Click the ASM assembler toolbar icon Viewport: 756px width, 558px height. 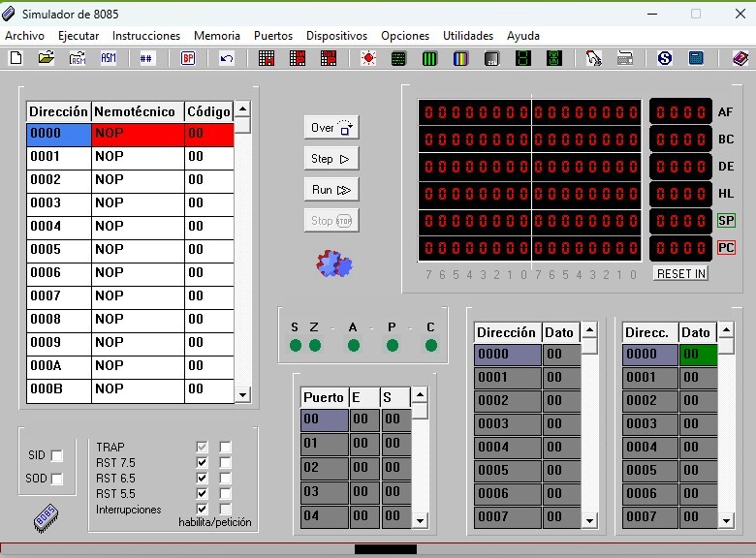(109, 58)
